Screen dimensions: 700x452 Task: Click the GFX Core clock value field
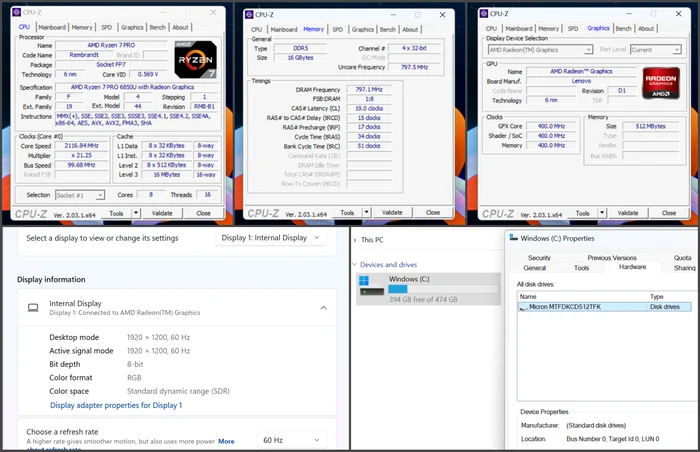point(551,126)
